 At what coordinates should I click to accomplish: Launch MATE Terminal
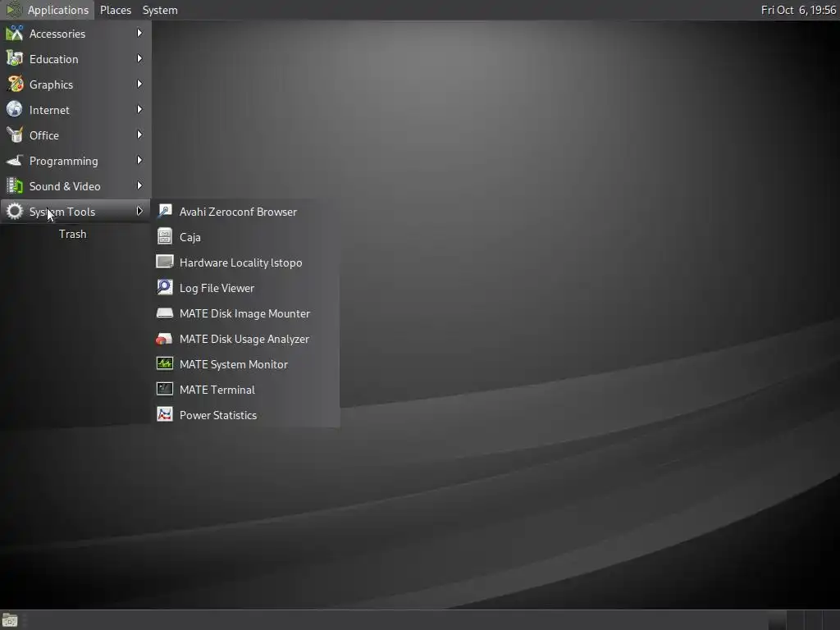coord(246,390)
